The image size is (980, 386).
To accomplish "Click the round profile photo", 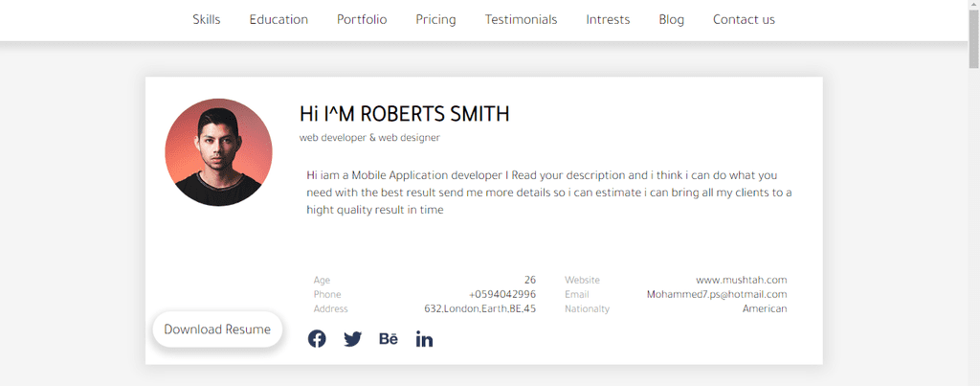I will point(218,152).
